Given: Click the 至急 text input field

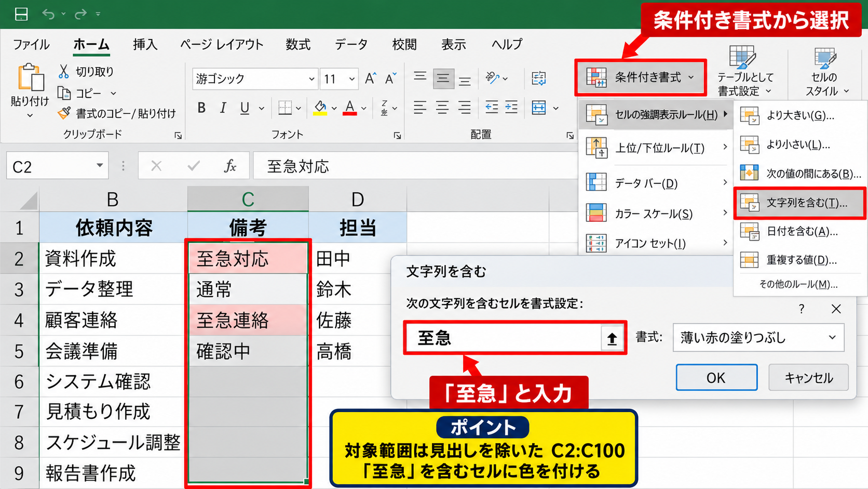Looking at the screenshot, I should (504, 338).
